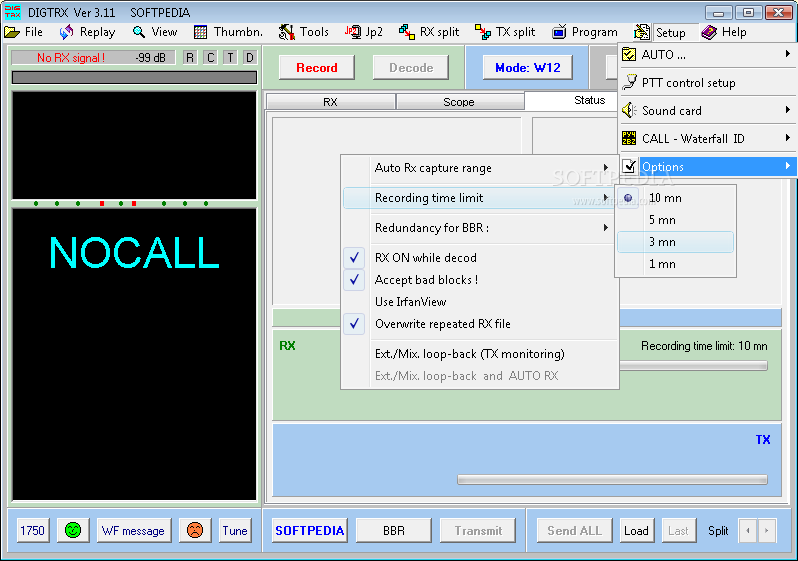Click the TX split icon
The height and width of the screenshot is (561, 798).
[x=482, y=32]
